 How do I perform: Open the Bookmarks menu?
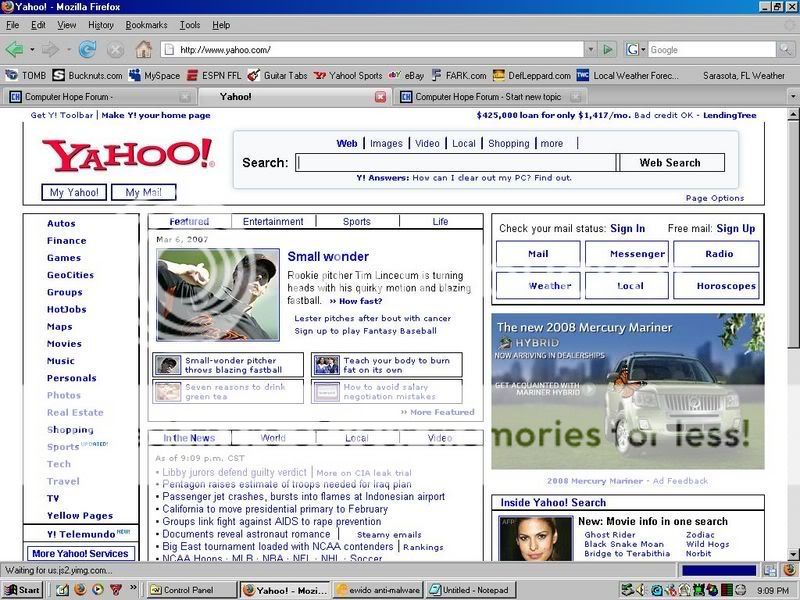pyautogui.click(x=146, y=25)
